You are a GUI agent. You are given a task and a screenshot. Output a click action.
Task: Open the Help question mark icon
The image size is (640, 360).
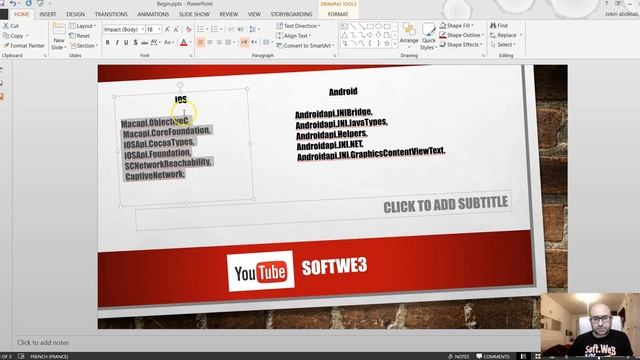pyautogui.click(x=607, y=3)
